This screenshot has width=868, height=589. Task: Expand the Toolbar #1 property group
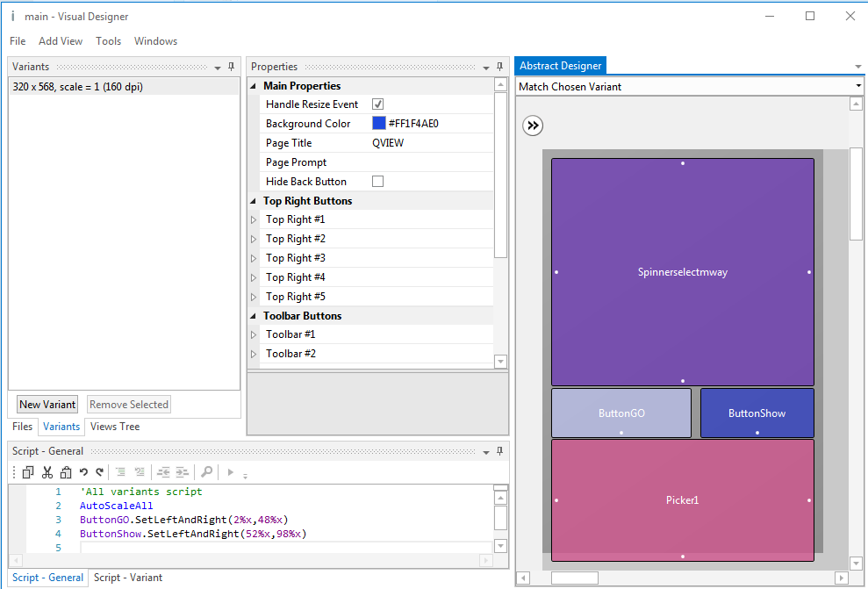pos(255,334)
